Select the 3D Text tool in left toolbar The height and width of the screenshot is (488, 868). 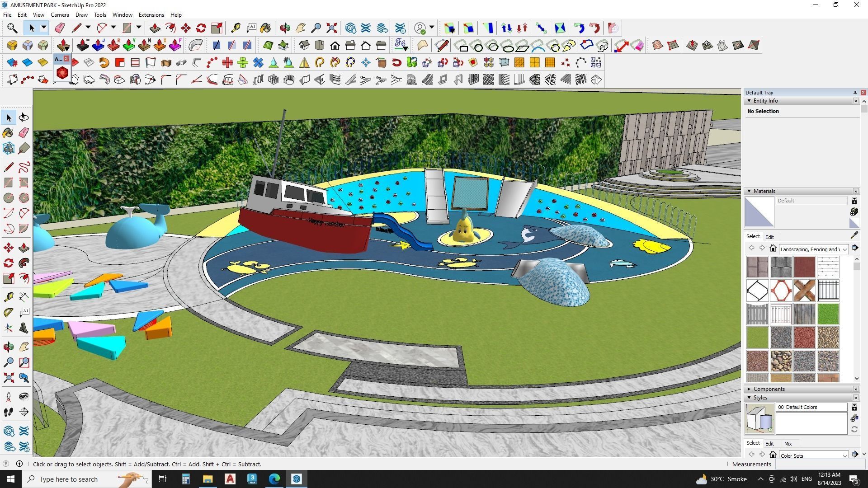click(24, 328)
